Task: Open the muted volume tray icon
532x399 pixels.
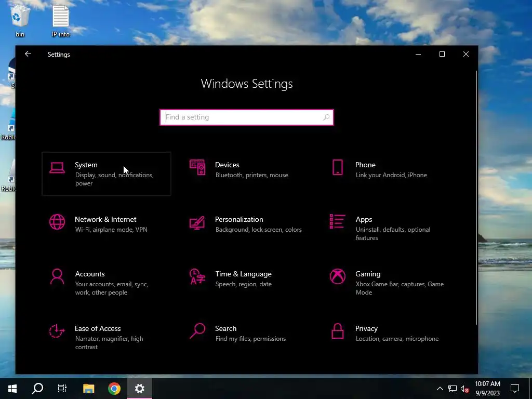Action: 464,389
